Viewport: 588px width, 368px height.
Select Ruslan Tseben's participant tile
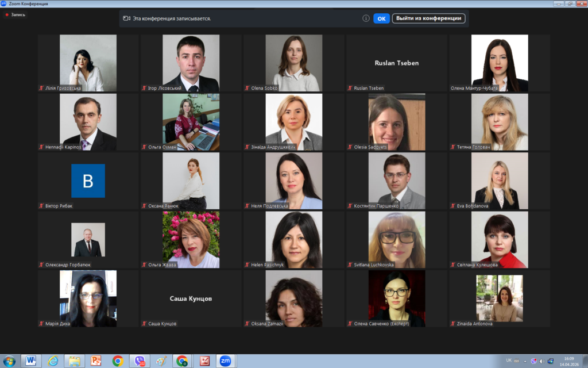tap(396, 63)
